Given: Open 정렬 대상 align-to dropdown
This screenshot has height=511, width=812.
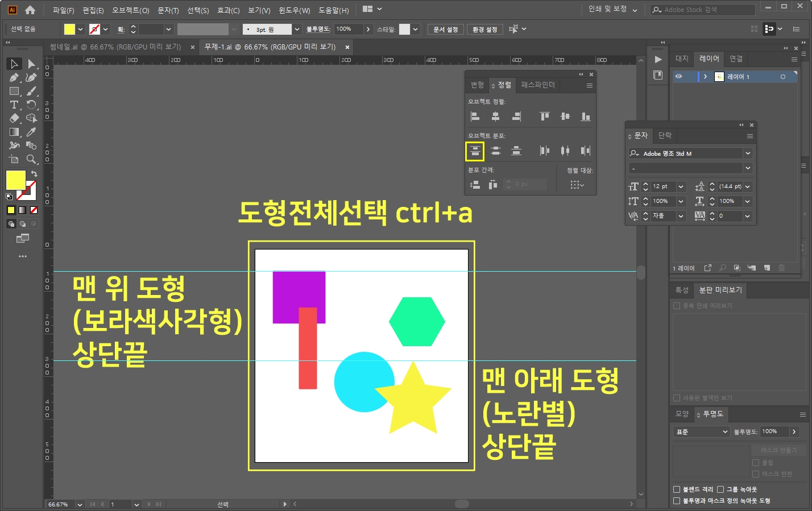Looking at the screenshot, I should tap(577, 185).
